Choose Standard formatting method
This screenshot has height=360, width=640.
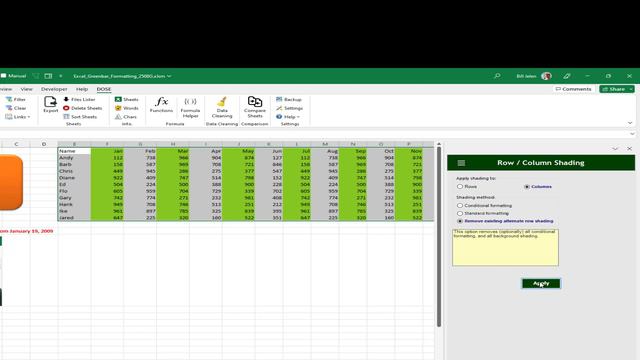coord(460,213)
